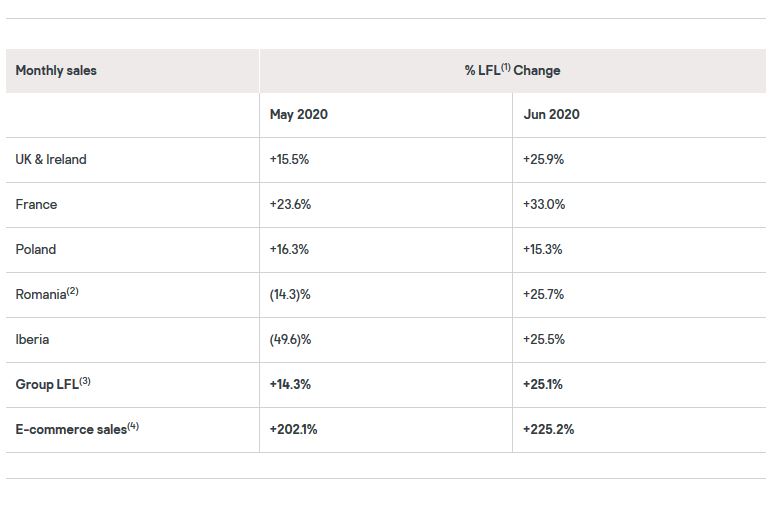Click the May 2020 column heading

click(x=299, y=115)
